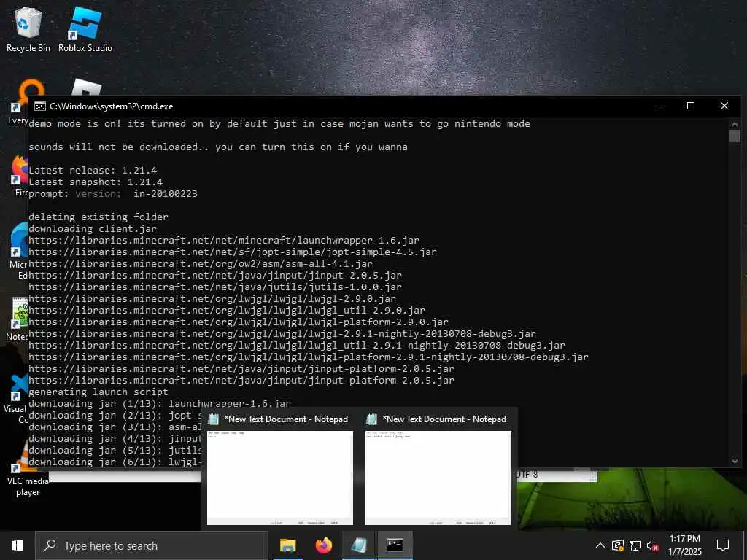The image size is (747, 560).
Task: Click the jinput-2.0.5.jar URL line
Action: click(x=215, y=275)
